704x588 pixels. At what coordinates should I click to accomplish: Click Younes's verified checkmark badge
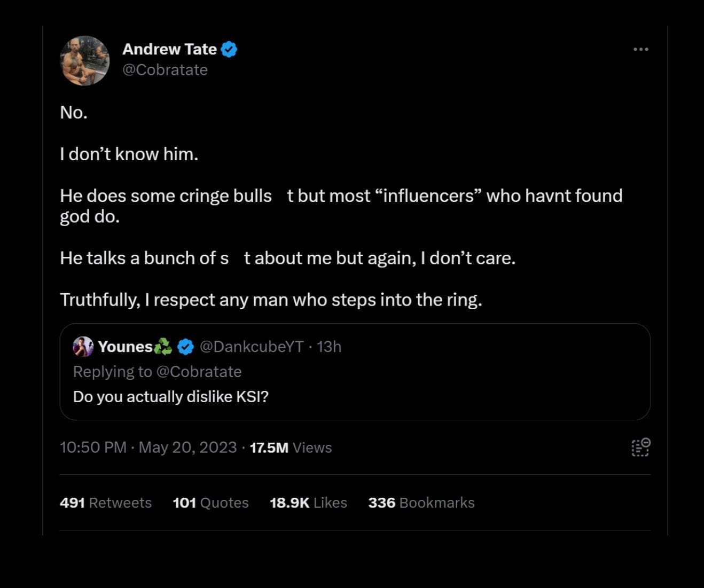[185, 346]
